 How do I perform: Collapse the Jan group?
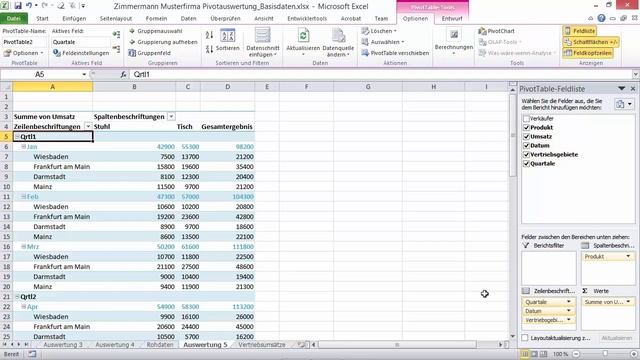click(x=24, y=147)
